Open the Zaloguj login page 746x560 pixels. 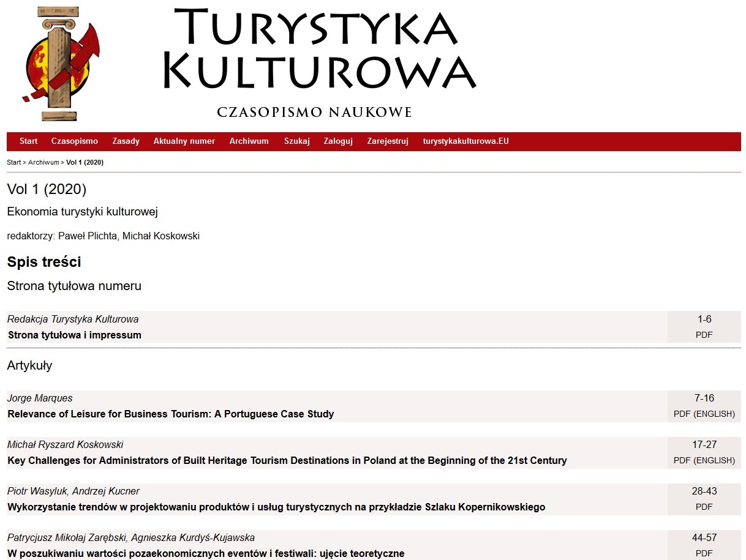coord(338,141)
